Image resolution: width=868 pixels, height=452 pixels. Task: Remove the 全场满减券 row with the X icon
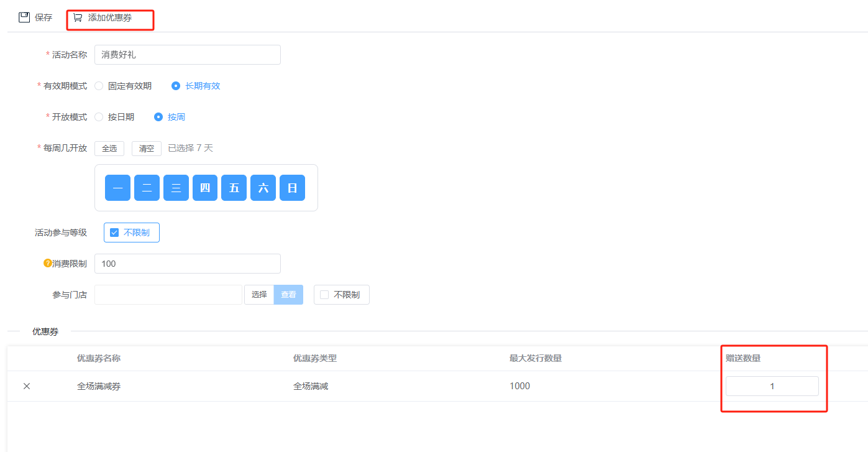coord(27,386)
